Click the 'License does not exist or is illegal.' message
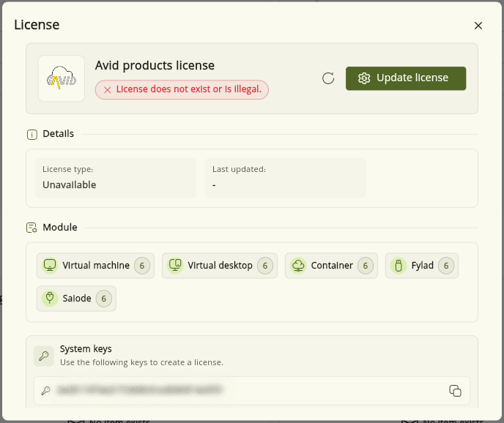The height and width of the screenshot is (423, 504). coord(189,89)
